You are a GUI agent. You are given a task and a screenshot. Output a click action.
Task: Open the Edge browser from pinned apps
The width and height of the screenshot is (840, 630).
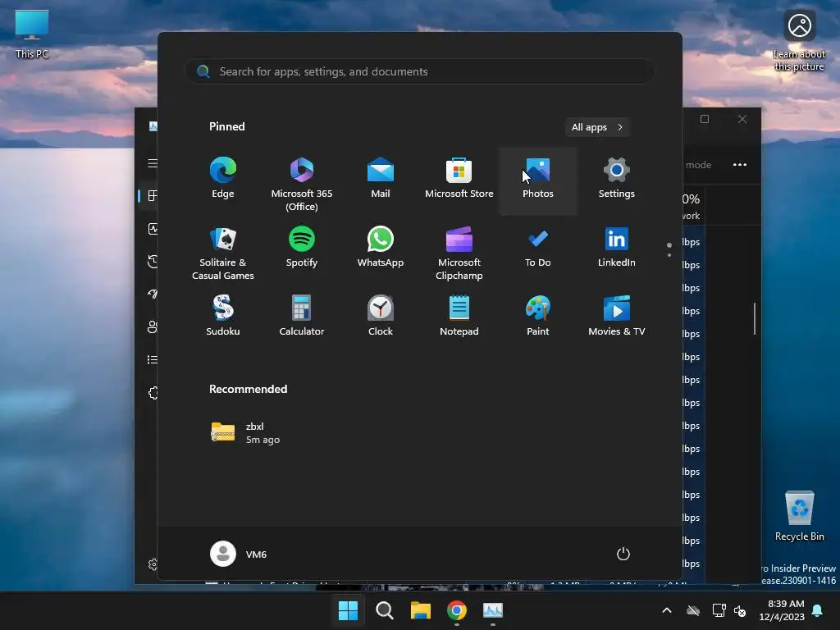pos(223,178)
